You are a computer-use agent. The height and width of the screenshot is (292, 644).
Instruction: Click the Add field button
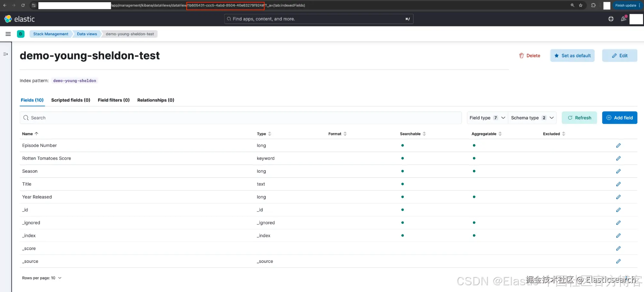(x=619, y=118)
